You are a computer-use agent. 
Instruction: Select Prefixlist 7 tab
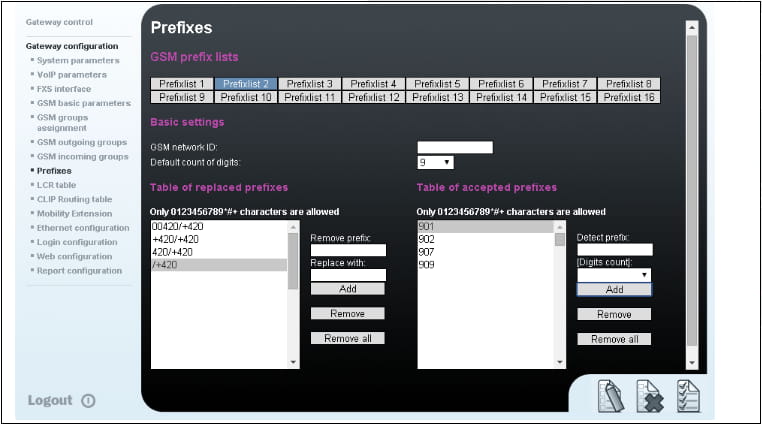click(565, 84)
